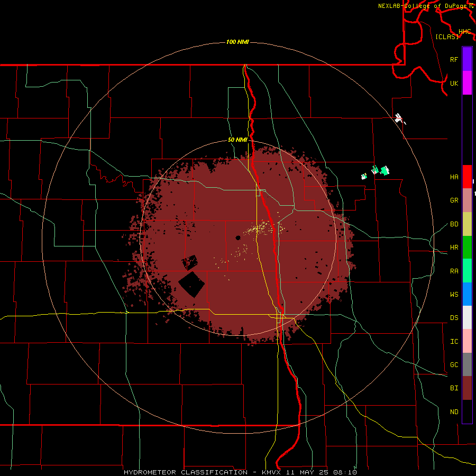The image size is (476, 476).
Task: Click the [CLAS] units label
Action: [x=447, y=36]
